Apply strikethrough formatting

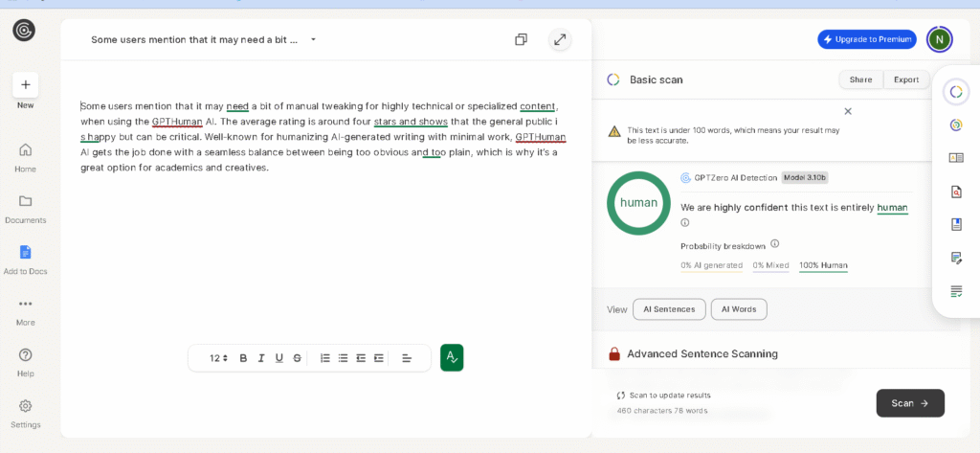298,358
